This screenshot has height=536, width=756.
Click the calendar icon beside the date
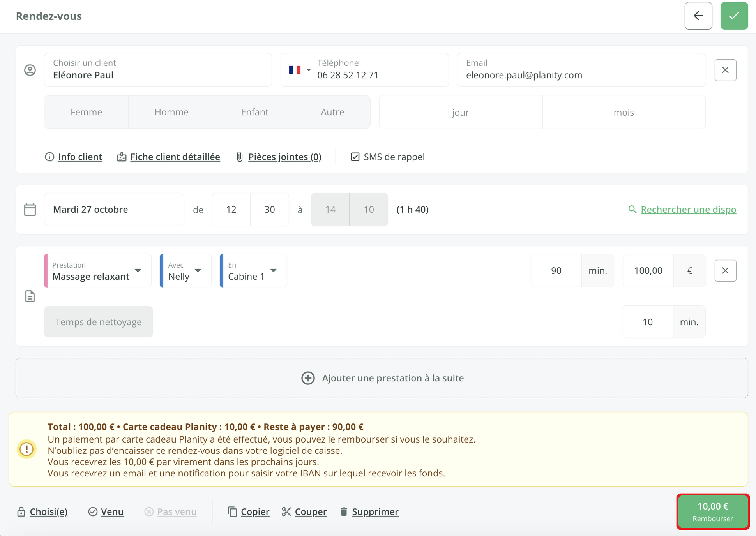[x=30, y=210]
